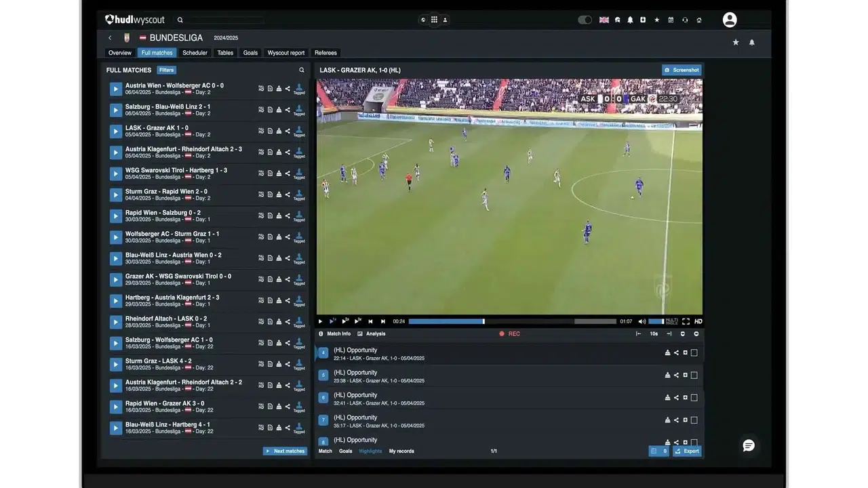
Task: Select checkbox for 32:41 Opportunity clip
Action: (x=694, y=398)
